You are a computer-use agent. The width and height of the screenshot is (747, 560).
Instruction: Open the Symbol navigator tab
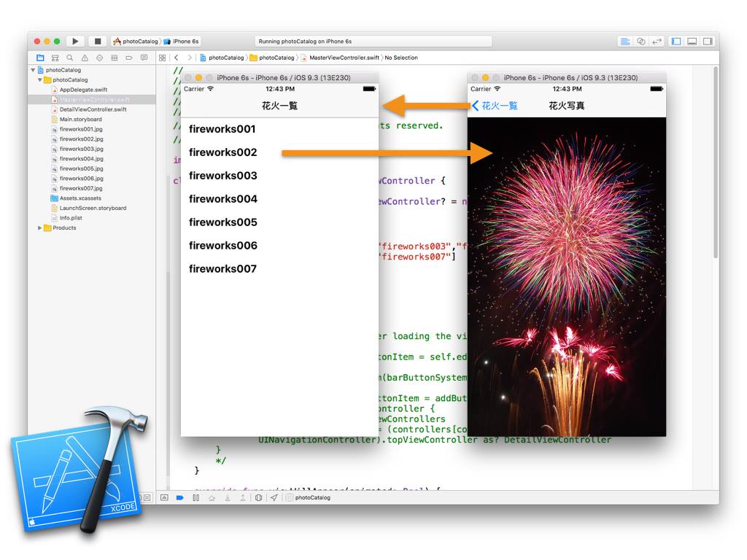55,58
